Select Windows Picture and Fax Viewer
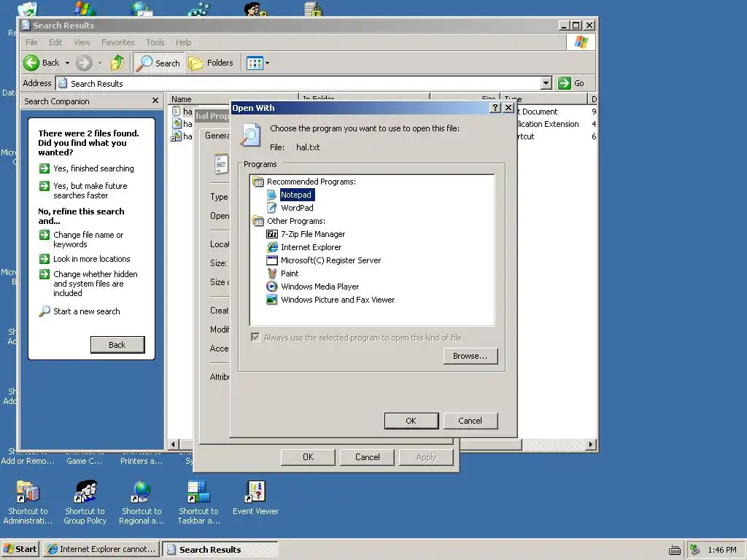This screenshot has width=747, height=560. click(337, 300)
